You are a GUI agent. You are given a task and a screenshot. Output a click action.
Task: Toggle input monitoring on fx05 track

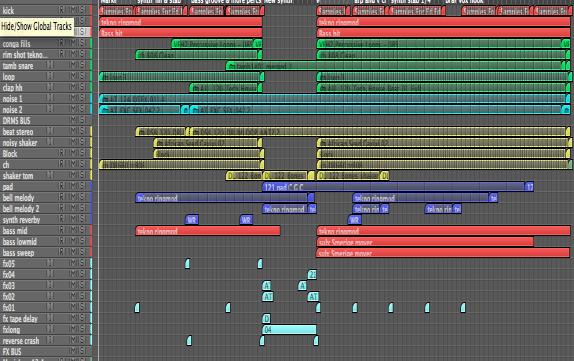tap(50, 263)
